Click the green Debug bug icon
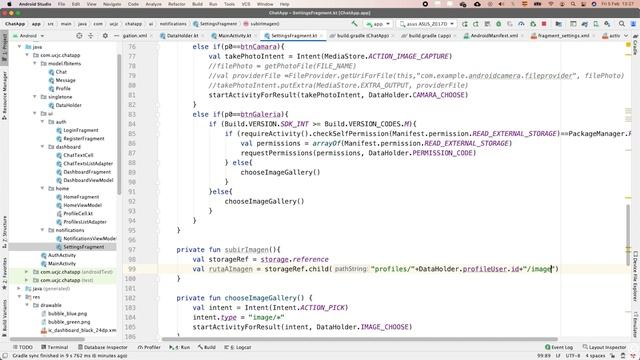640x360 pixels. [x=498, y=24]
